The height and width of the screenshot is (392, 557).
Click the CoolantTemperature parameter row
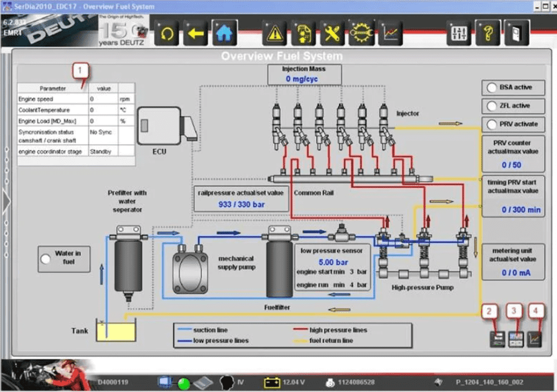click(x=76, y=110)
